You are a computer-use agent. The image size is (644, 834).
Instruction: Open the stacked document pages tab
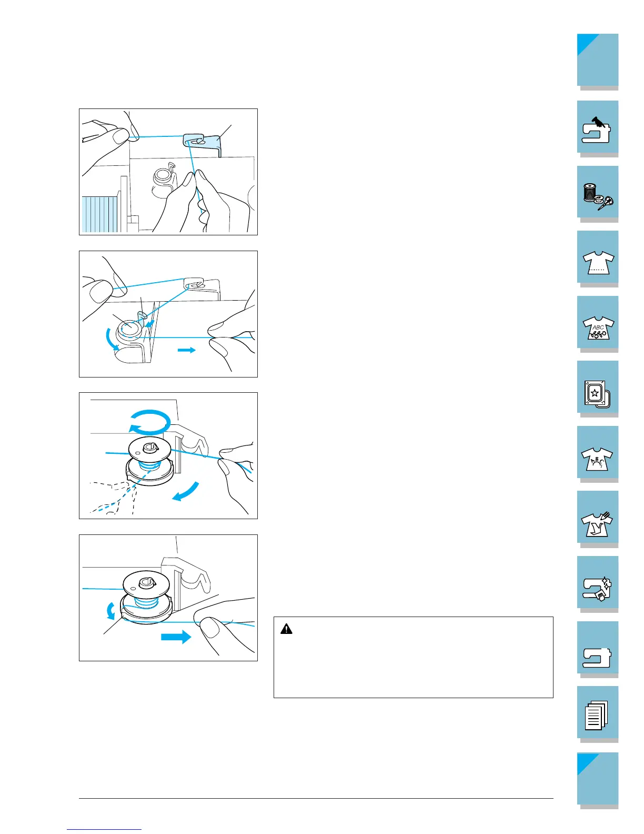(x=598, y=713)
